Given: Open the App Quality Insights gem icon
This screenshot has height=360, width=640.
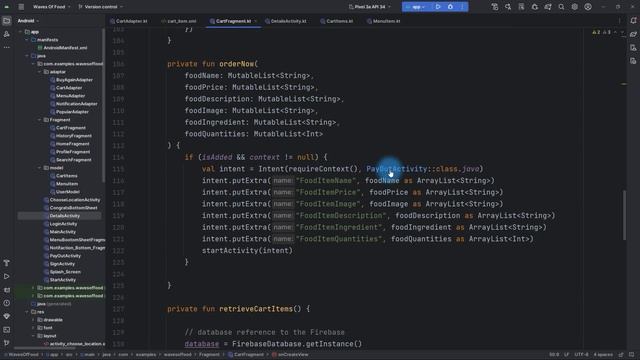Looking at the screenshot, I should (x=7, y=316).
